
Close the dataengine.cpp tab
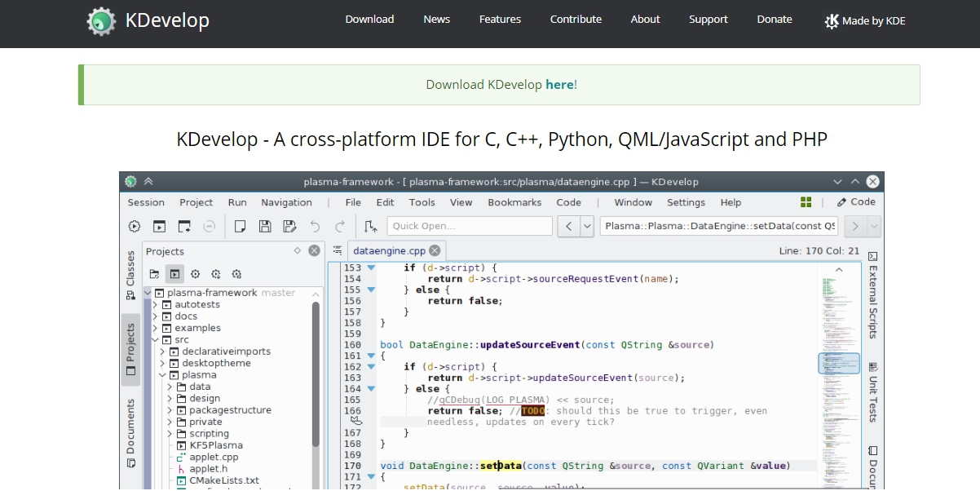coord(435,251)
